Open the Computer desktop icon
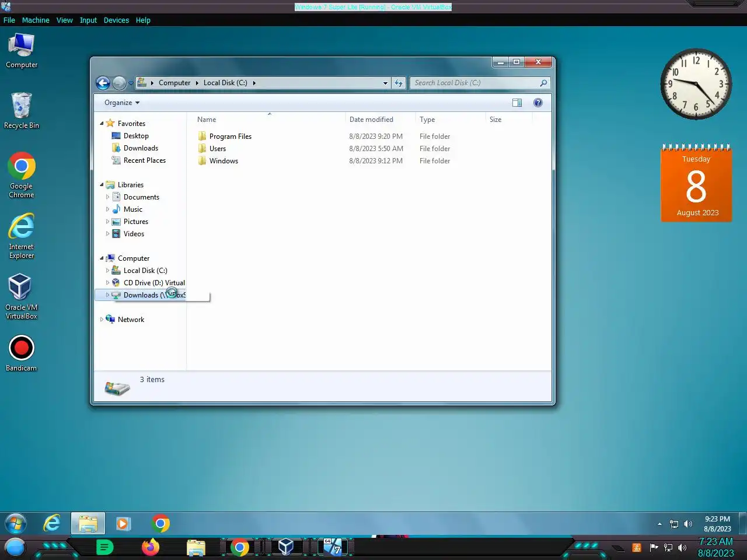Viewport: 747px width, 560px height. coord(22,51)
